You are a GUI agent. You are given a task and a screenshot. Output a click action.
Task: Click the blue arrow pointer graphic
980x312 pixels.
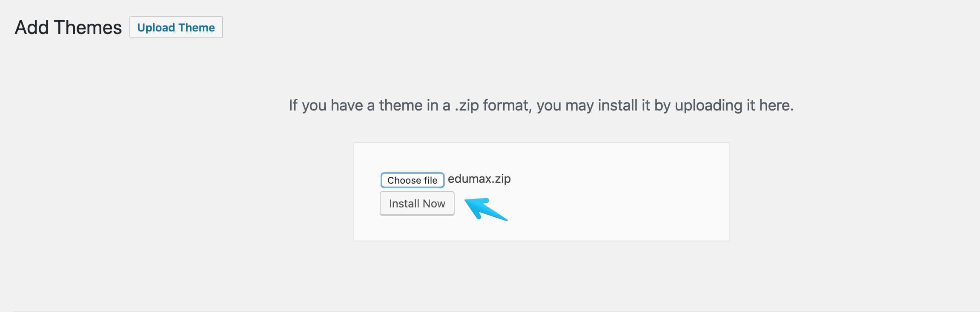(x=486, y=209)
